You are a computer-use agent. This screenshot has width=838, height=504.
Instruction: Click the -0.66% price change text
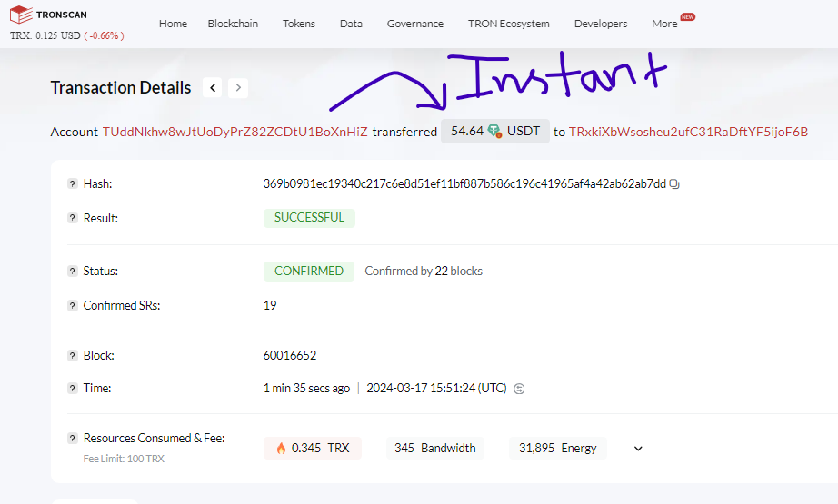104,35
